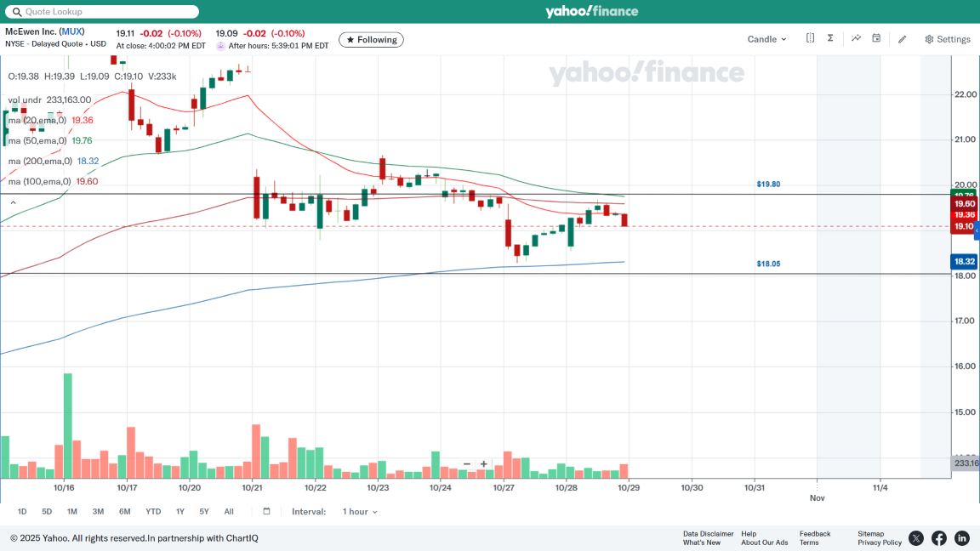This screenshot has width=980, height=551.
Task: Zoom out the chart with minus
Action: [x=467, y=463]
